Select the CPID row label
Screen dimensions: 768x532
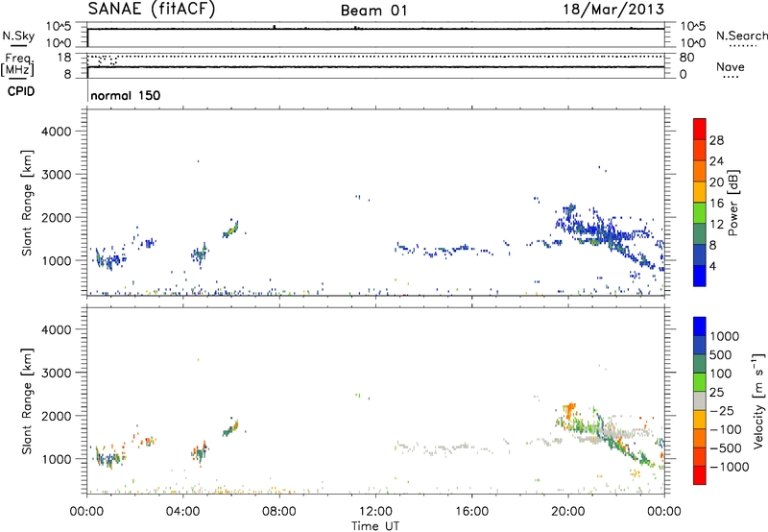21,91
